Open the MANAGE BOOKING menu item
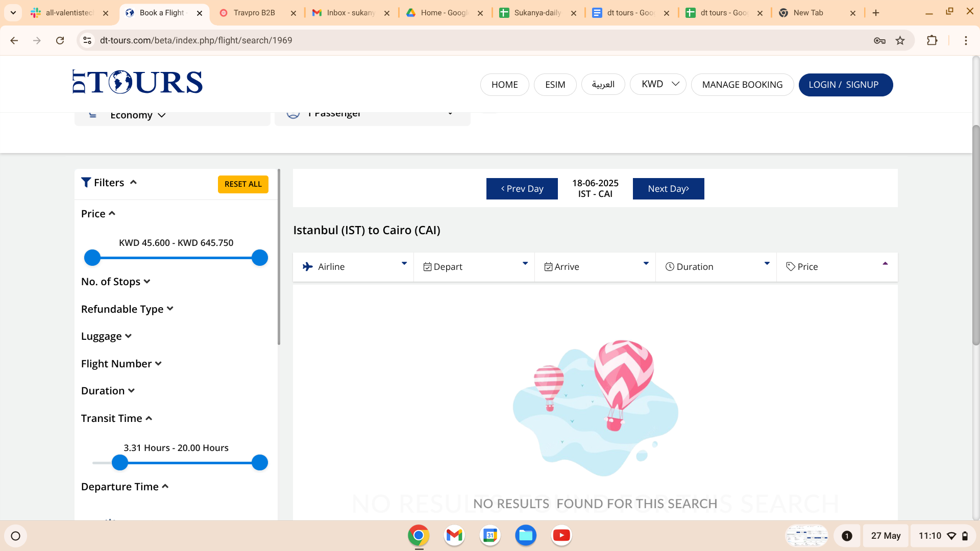The image size is (980, 551). coord(742,85)
